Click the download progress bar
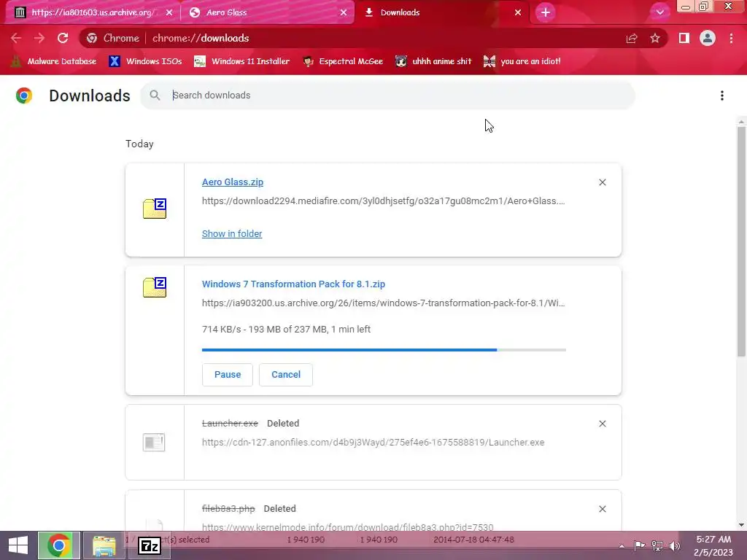The image size is (747, 560). click(384, 350)
